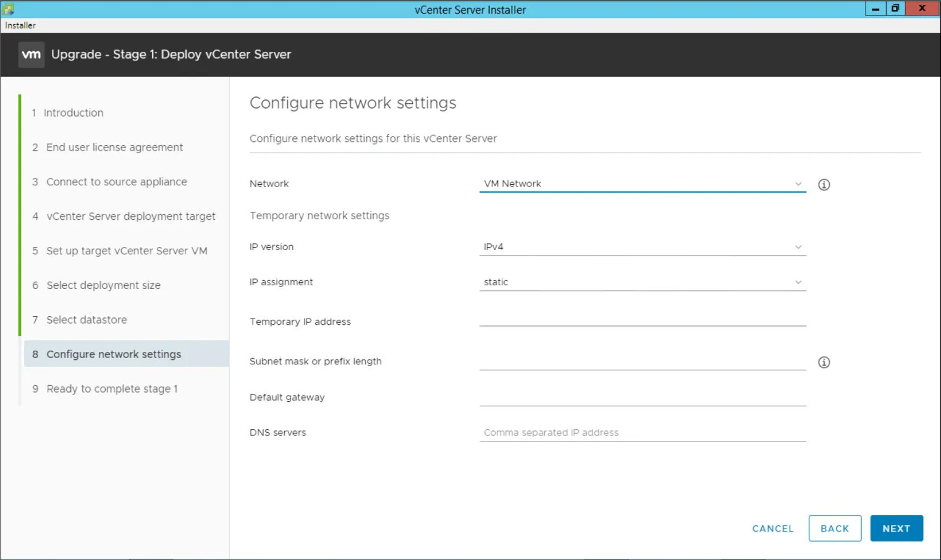This screenshot has width=941, height=560.
Task: Go to step 4 vCenter Server deployment target
Action: pos(124,217)
